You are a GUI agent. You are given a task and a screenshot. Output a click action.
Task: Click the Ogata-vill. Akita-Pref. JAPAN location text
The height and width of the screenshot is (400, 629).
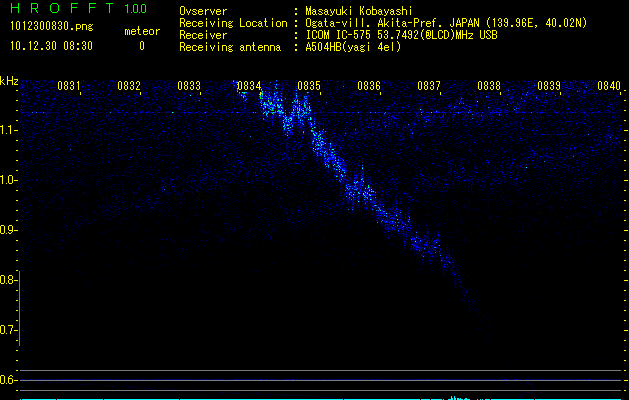[x=446, y=23]
